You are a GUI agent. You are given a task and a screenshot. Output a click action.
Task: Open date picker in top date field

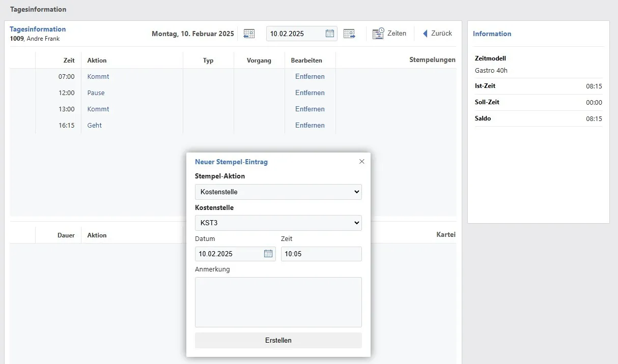(330, 34)
